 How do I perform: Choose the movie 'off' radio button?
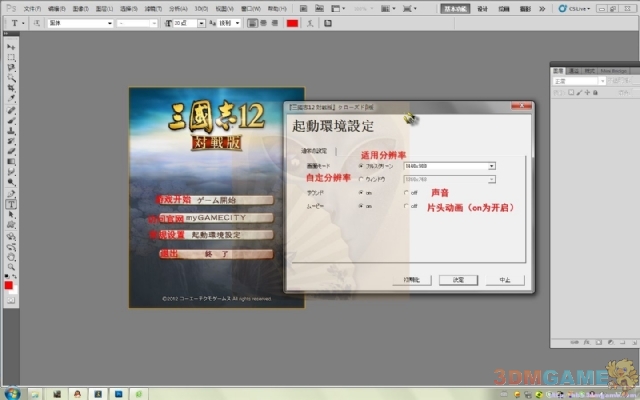pyautogui.click(x=406, y=206)
